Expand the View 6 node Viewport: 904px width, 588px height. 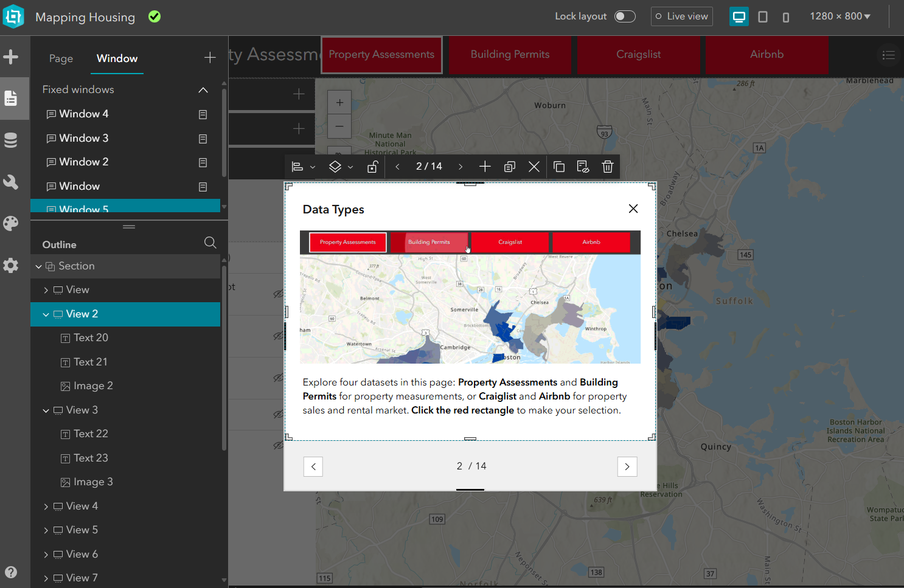pyautogui.click(x=46, y=555)
